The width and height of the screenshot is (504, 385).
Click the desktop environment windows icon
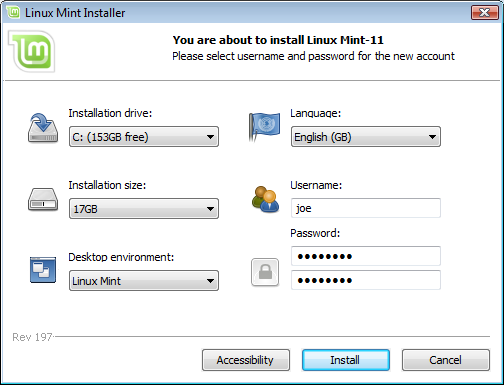point(43,270)
